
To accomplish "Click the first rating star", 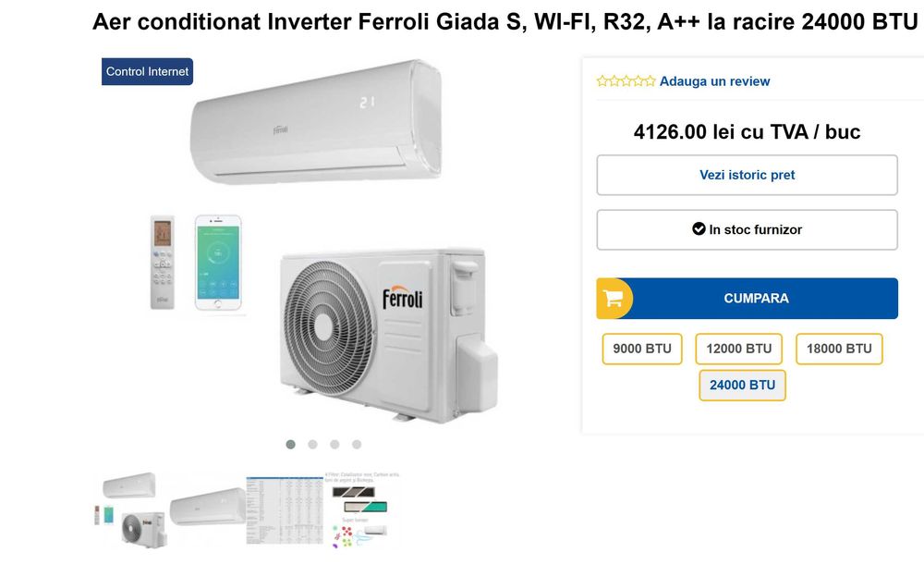I will 602,81.
